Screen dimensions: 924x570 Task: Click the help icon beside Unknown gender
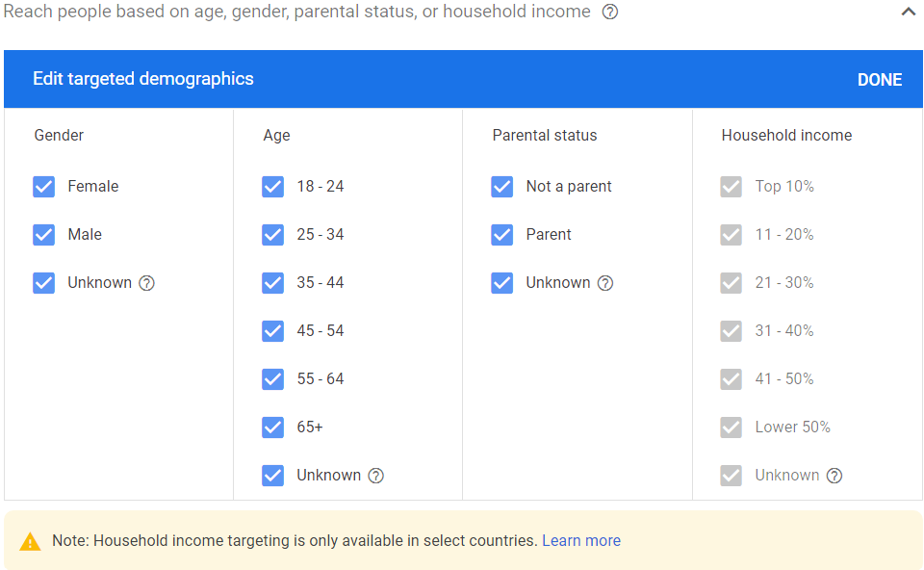click(x=146, y=282)
